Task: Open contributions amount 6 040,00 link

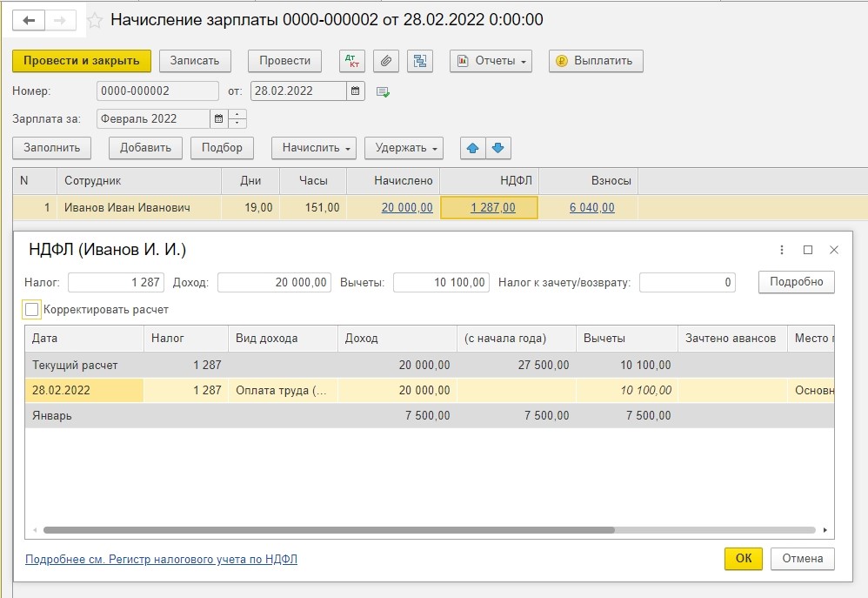Action: pyautogui.click(x=591, y=208)
